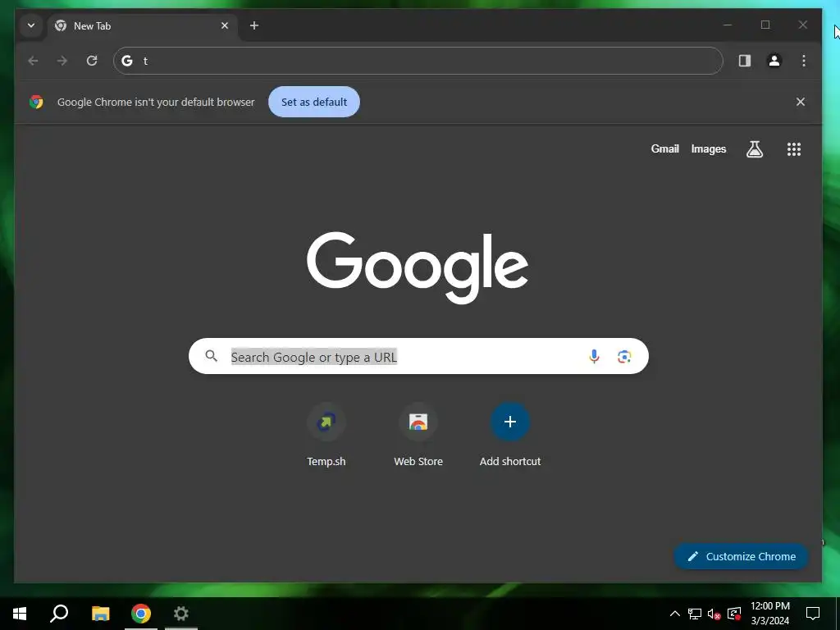The image size is (840, 630).
Task: Open the Chrome three-dot menu
Action: click(x=804, y=61)
